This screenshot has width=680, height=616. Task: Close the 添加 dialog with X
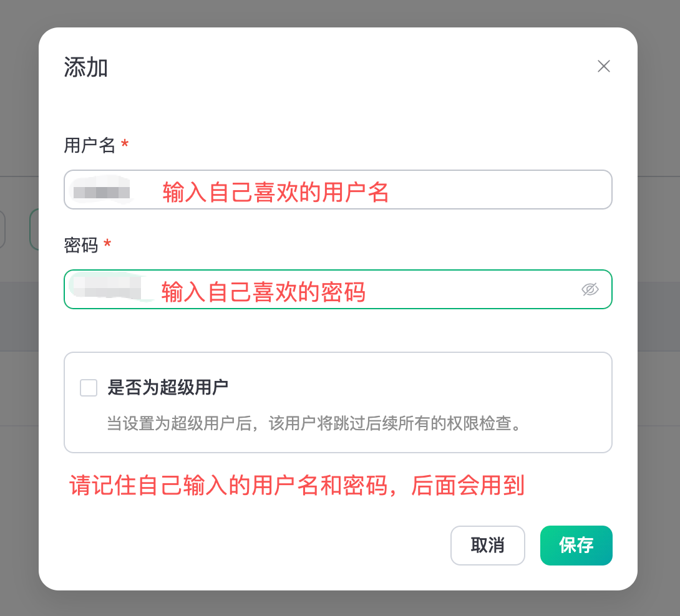(603, 67)
